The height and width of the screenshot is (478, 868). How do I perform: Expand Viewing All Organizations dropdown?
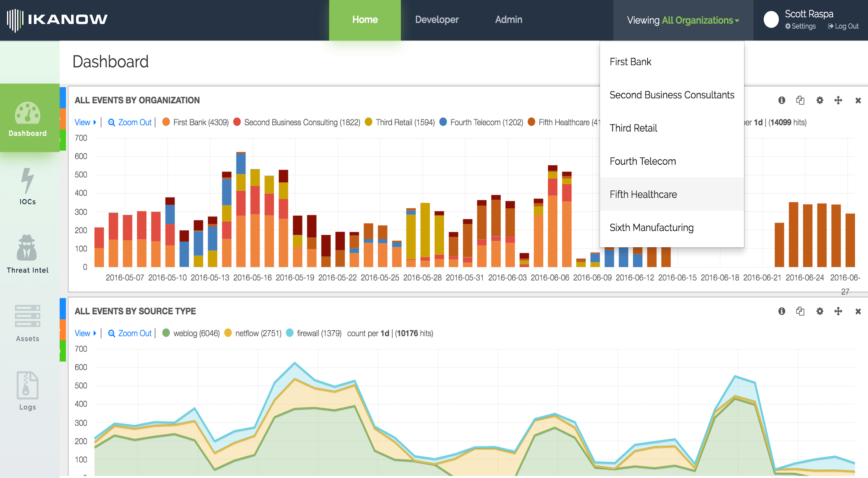pyautogui.click(x=683, y=20)
